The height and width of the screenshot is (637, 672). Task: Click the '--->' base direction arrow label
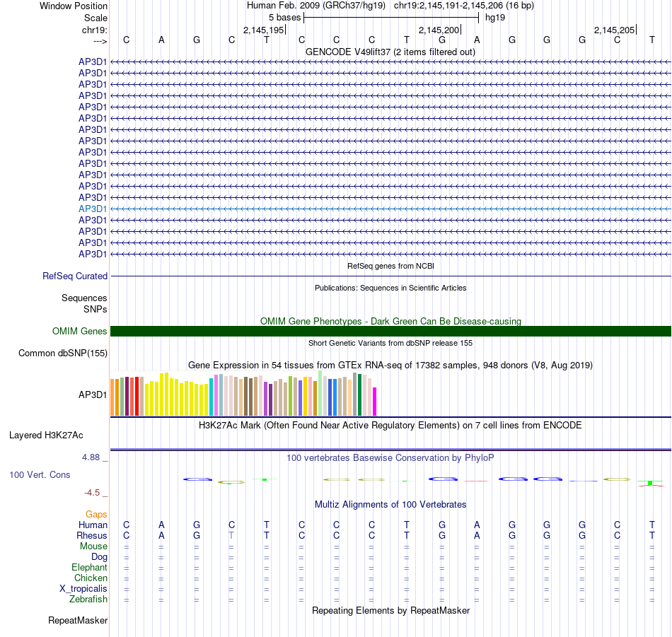point(100,41)
